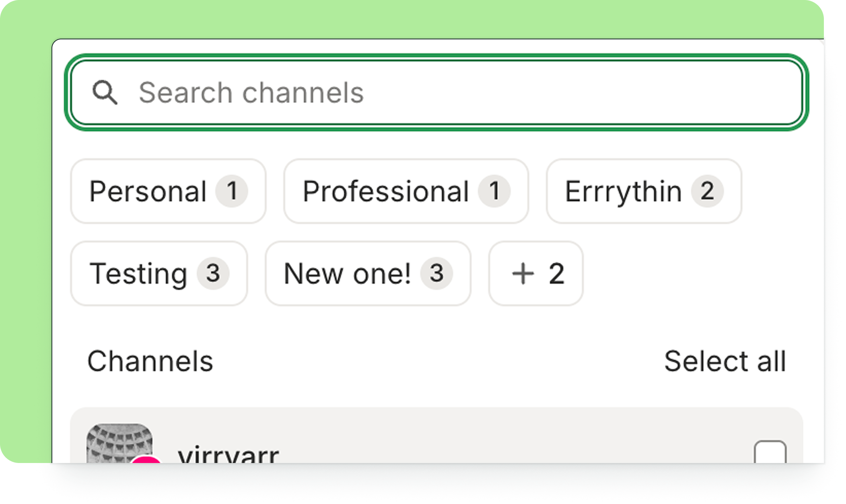Select the New one! group tag

[x=368, y=273]
